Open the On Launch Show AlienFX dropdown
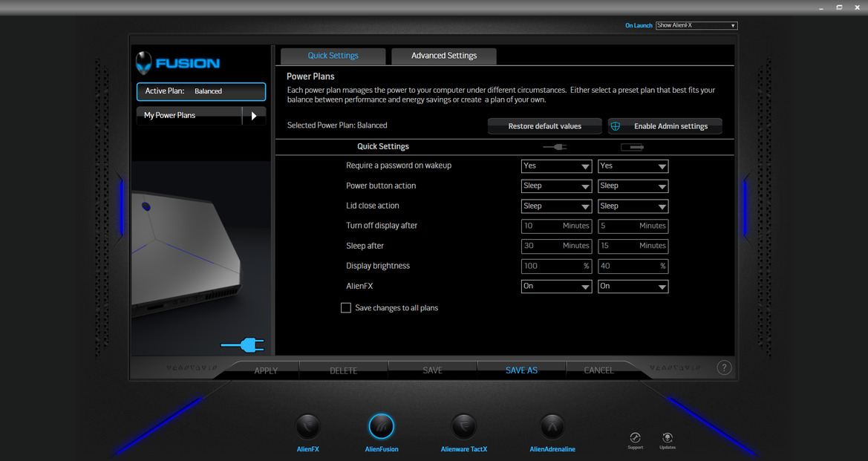The image size is (868, 461). [696, 25]
